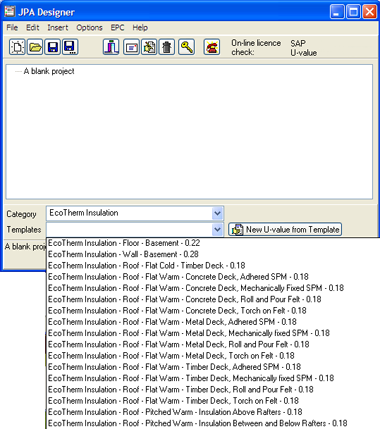Open the Options menu

(x=89, y=28)
